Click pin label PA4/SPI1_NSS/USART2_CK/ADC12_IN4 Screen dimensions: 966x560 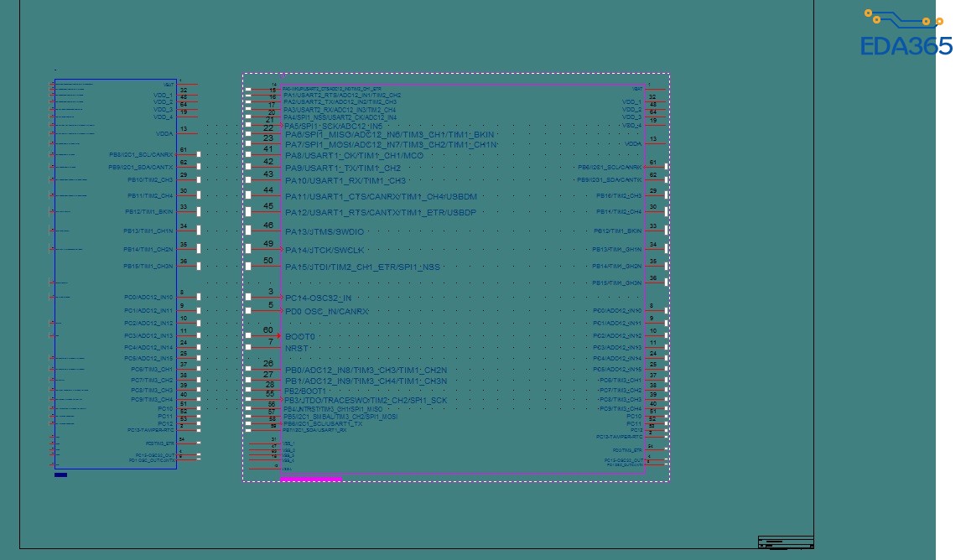pyautogui.click(x=340, y=117)
